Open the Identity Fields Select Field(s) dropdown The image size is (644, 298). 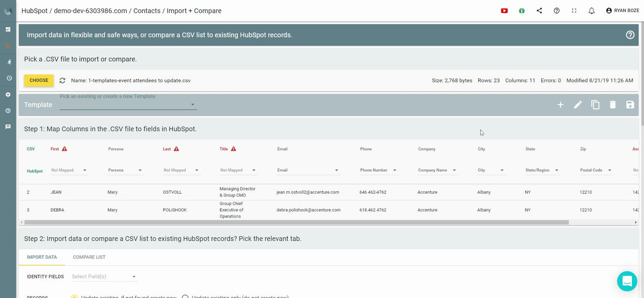(x=104, y=276)
